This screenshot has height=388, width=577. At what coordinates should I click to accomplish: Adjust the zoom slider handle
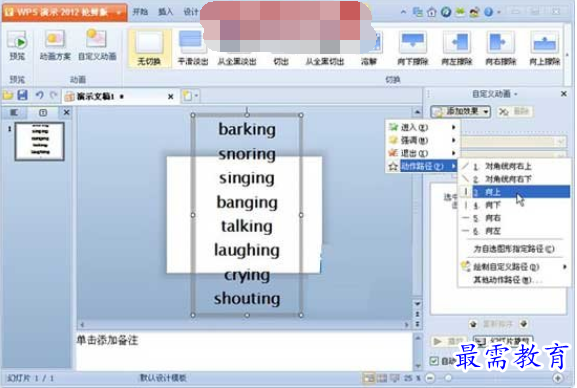click(448, 378)
